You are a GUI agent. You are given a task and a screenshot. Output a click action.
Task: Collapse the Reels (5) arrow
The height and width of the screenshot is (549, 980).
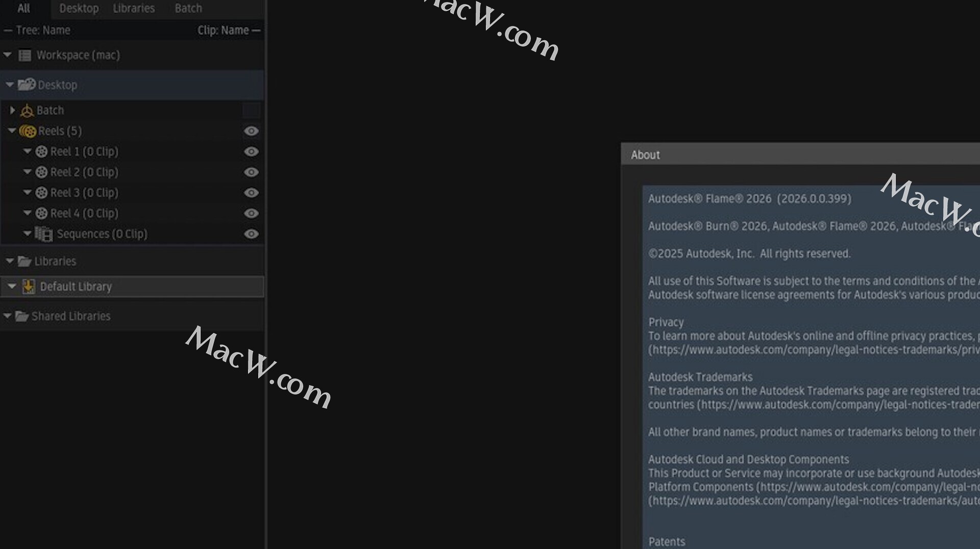point(12,131)
